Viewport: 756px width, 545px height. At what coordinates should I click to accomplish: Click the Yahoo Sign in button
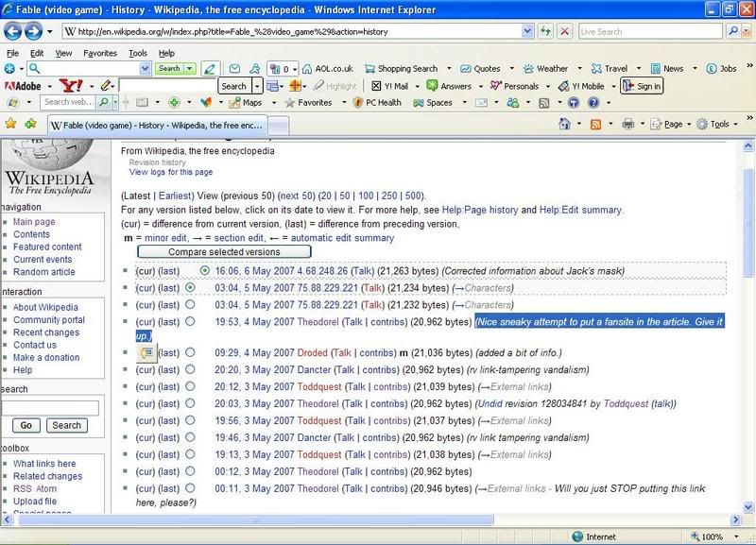point(642,86)
